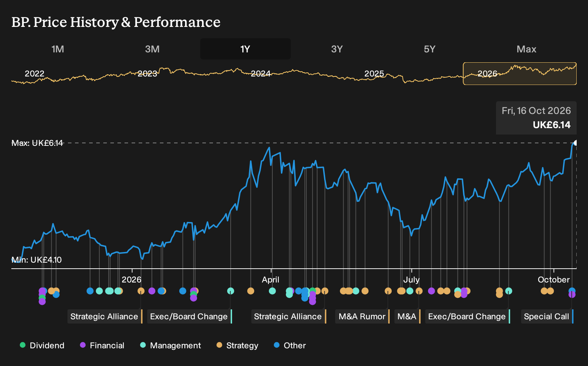The image size is (588, 366).
Task: Toggle Financial events in the legend
Action: pyautogui.click(x=102, y=345)
